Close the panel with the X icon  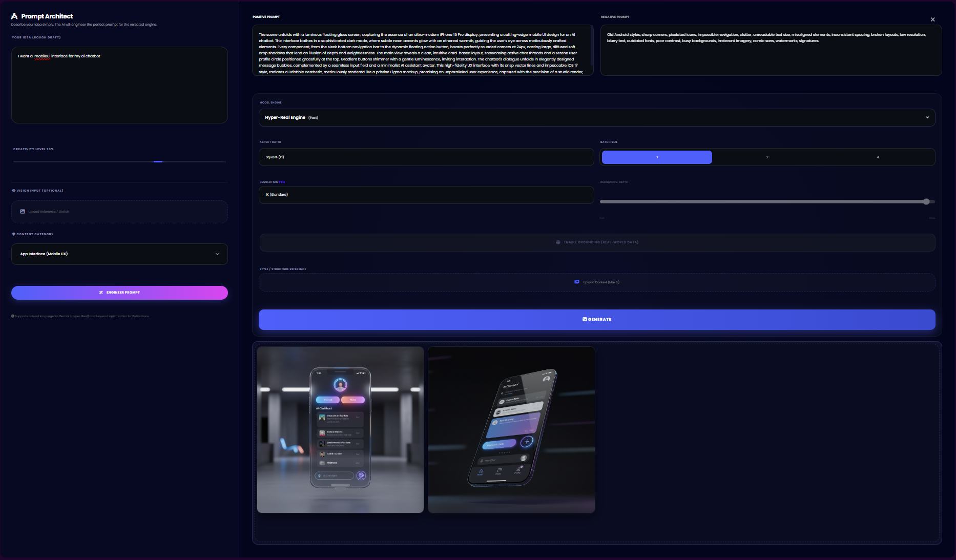(x=932, y=19)
